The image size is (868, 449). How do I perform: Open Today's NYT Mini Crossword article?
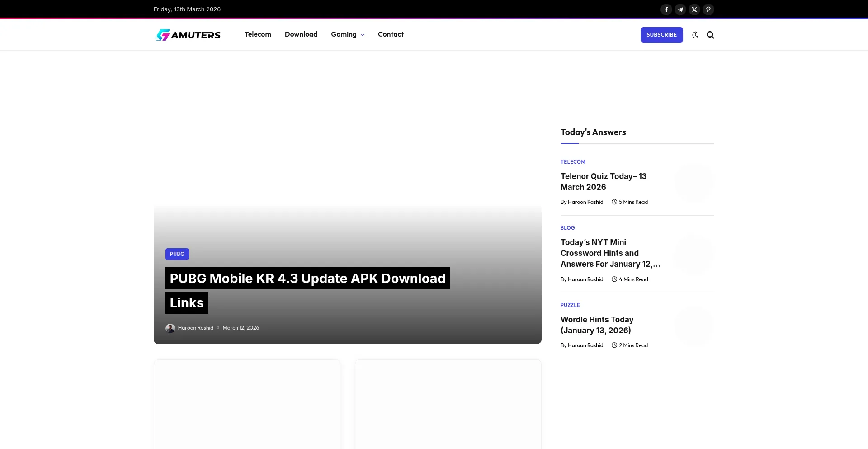click(x=610, y=253)
